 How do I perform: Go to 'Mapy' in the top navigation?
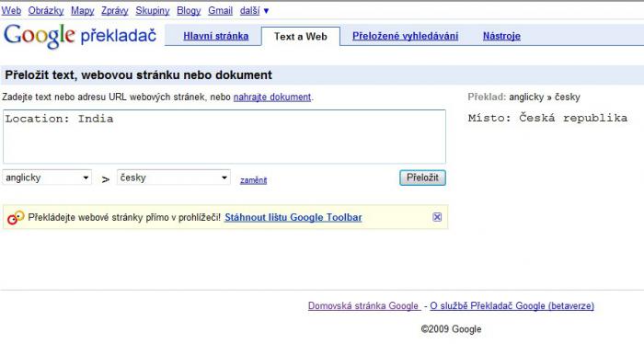tap(83, 11)
